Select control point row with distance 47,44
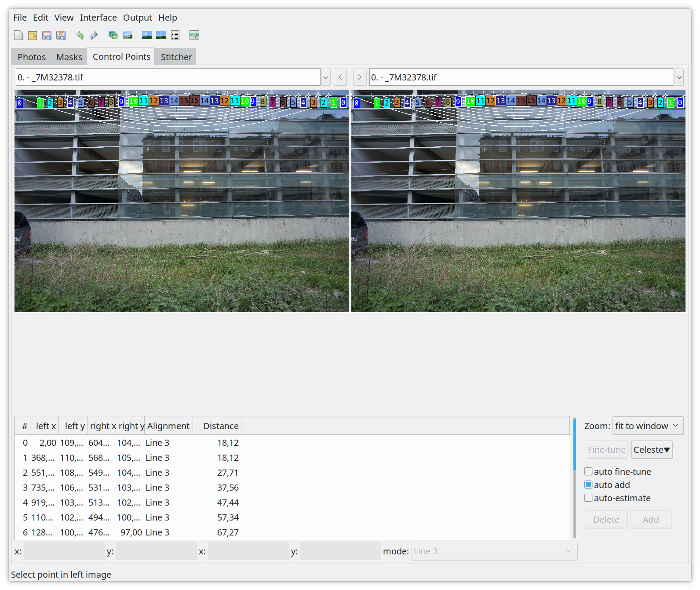The image size is (700, 590). [x=292, y=503]
